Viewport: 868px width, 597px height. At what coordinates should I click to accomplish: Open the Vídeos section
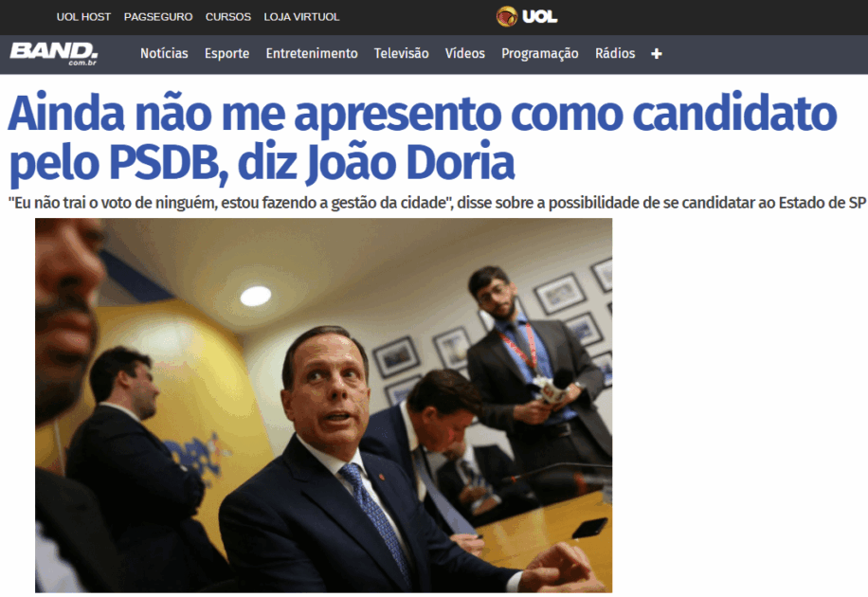click(x=465, y=53)
